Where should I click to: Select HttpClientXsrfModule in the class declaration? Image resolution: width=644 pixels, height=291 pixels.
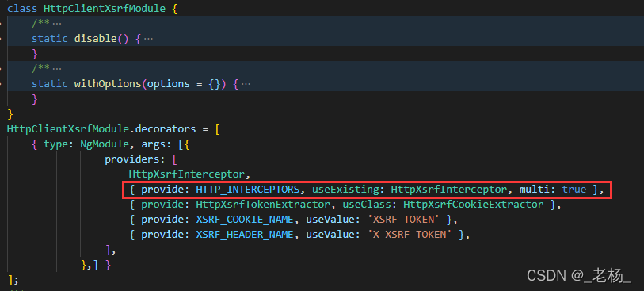click(105, 9)
